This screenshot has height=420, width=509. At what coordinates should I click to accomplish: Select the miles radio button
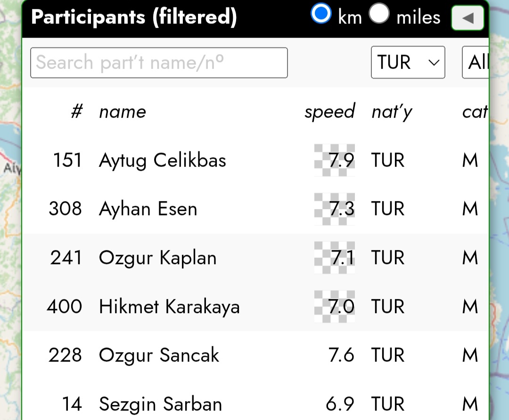[379, 14]
